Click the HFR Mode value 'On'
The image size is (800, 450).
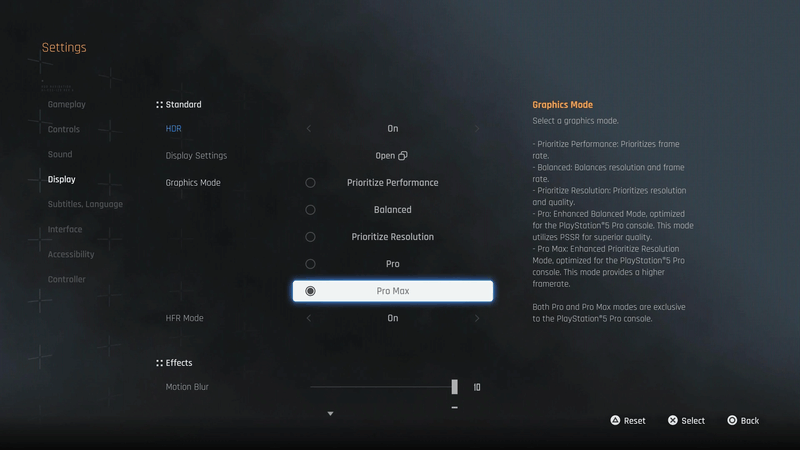tap(392, 318)
